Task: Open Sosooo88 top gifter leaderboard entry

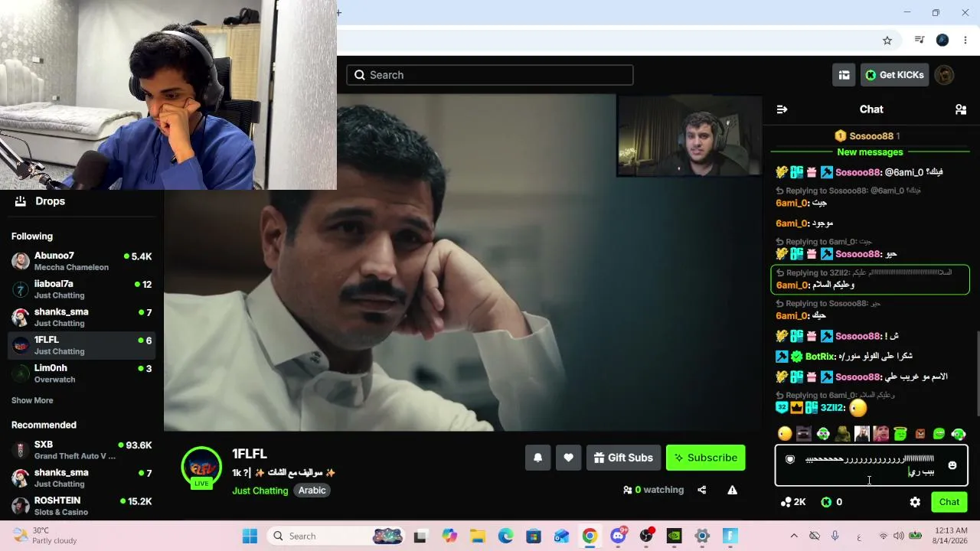Action: (x=867, y=136)
